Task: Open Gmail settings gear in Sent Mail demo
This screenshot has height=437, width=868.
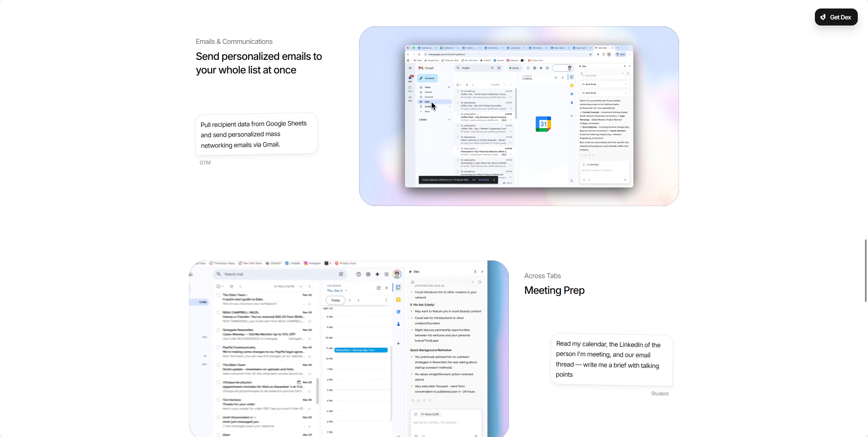Action: [534, 68]
